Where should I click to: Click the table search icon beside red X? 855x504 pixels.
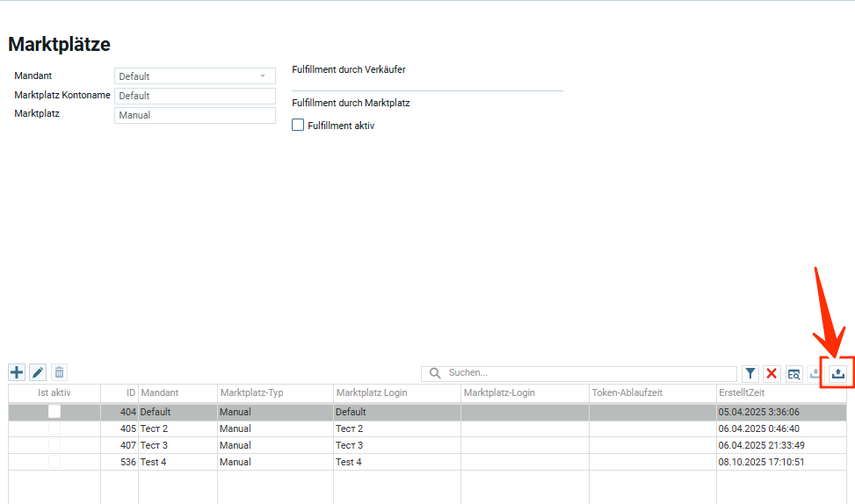click(793, 374)
